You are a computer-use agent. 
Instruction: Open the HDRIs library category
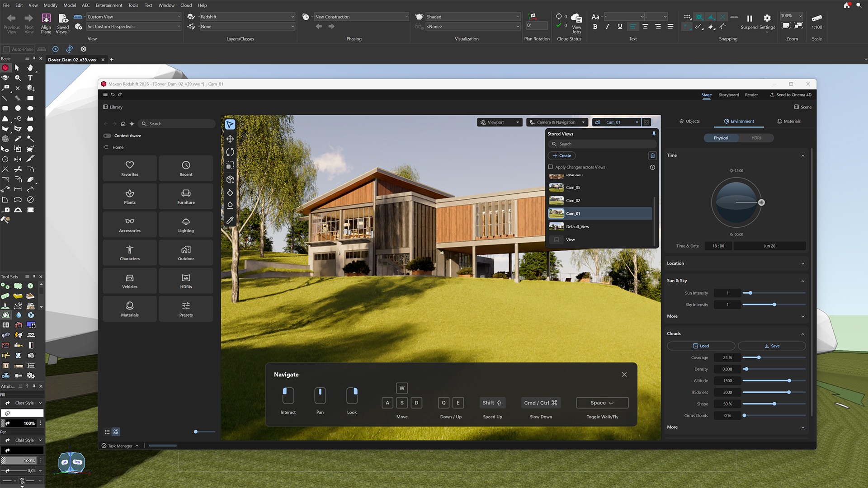[186, 281]
